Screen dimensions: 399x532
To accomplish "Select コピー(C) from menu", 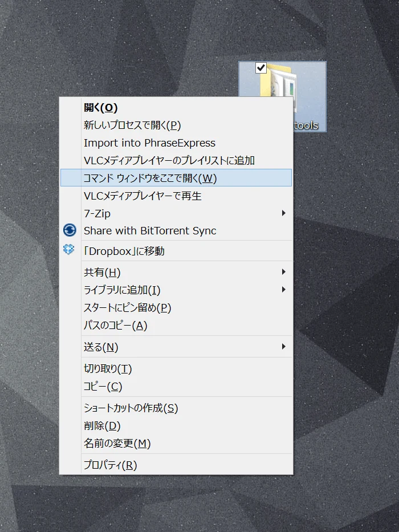I will [176, 386].
